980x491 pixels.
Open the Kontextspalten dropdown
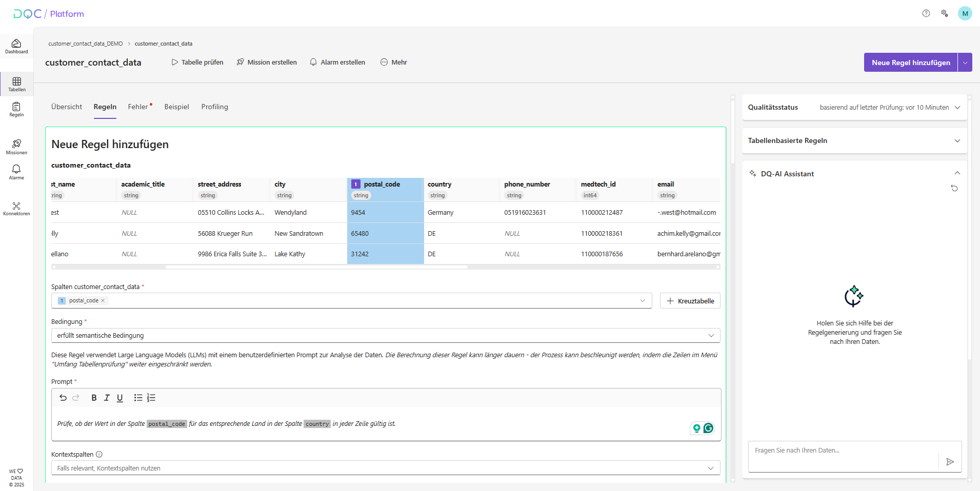pyautogui.click(x=385, y=468)
